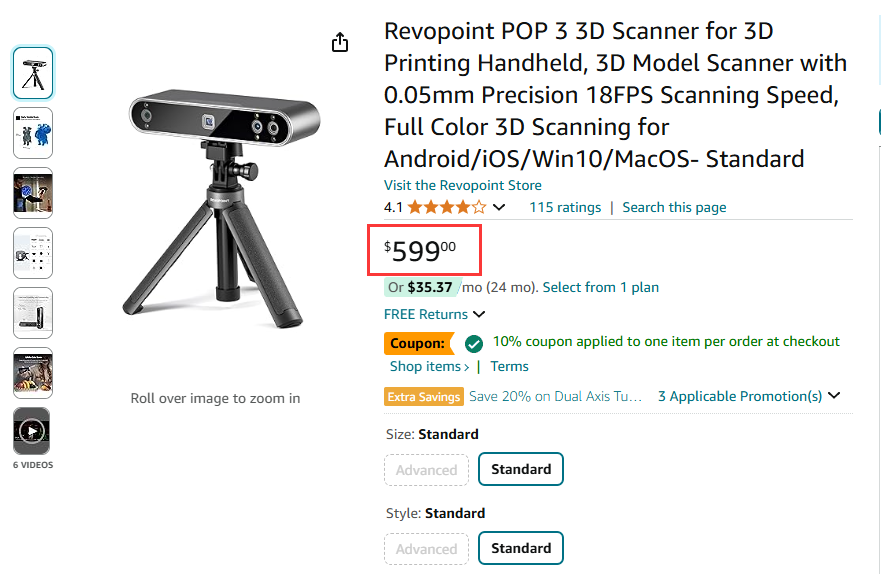The width and height of the screenshot is (881, 574).
Task: Click Search this page link
Action: point(674,207)
